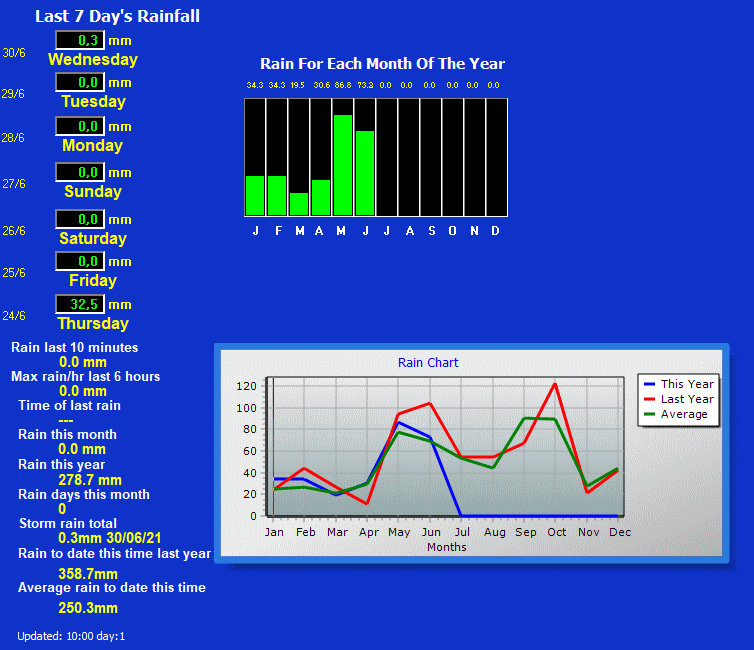Click the 28/6 date label
This screenshot has height=650, width=754.
tap(13, 138)
